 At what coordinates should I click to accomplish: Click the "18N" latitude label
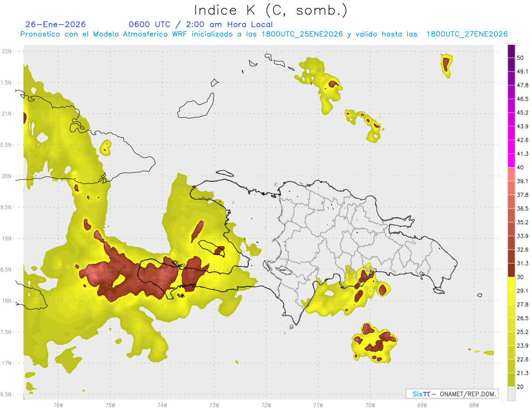click(8, 301)
